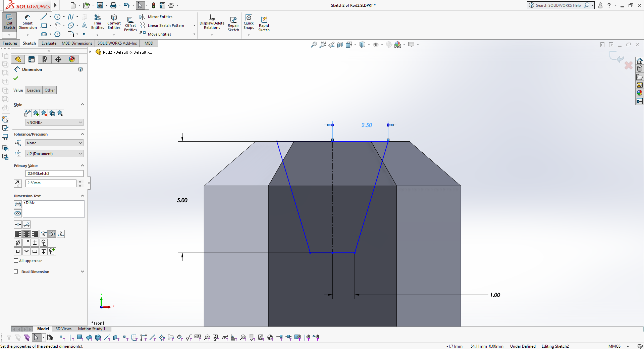The width and height of the screenshot is (644, 349).
Task: Switch to MBD Dimensions tab
Action: [x=77, y=43]
